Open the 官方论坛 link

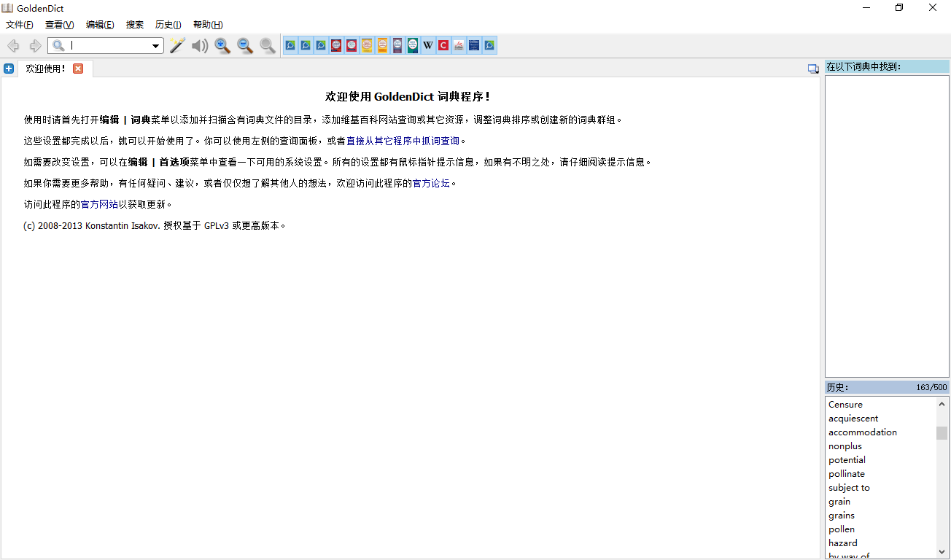pyautogui.click(x=431, y=183)
